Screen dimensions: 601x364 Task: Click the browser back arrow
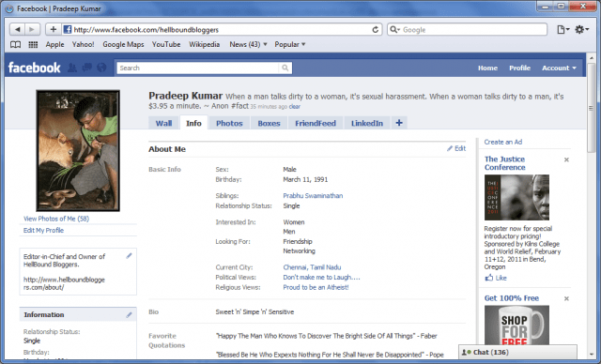[17, 29]
